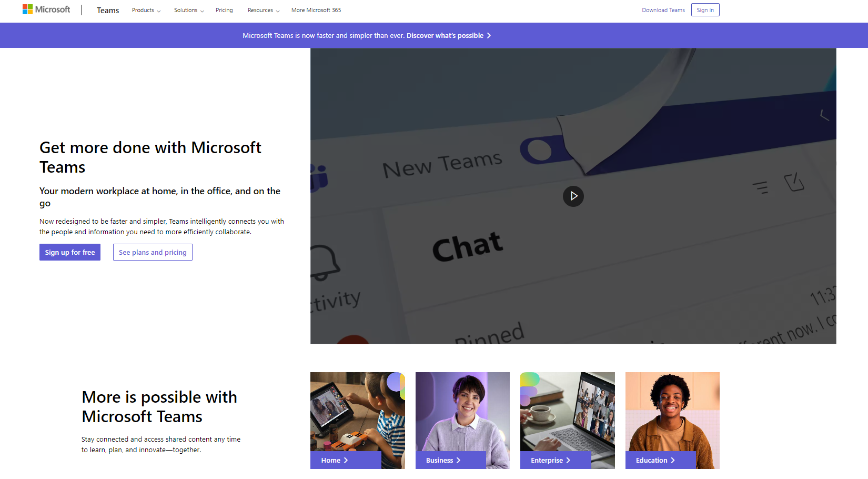Viewport: 868px width, 479px height.
Task: Open the Education category link
Action: click(x=661, y=460)
